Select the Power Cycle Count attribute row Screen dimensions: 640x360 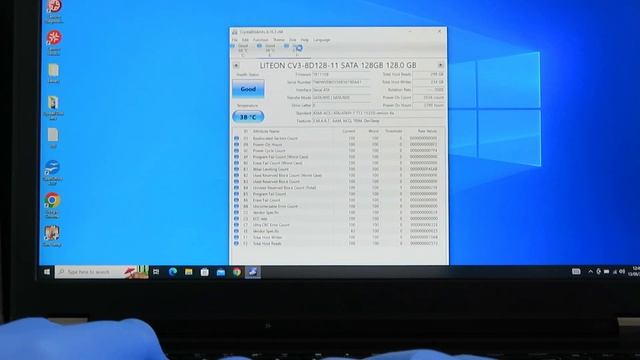pyautogui.click(x=337, y=151)
